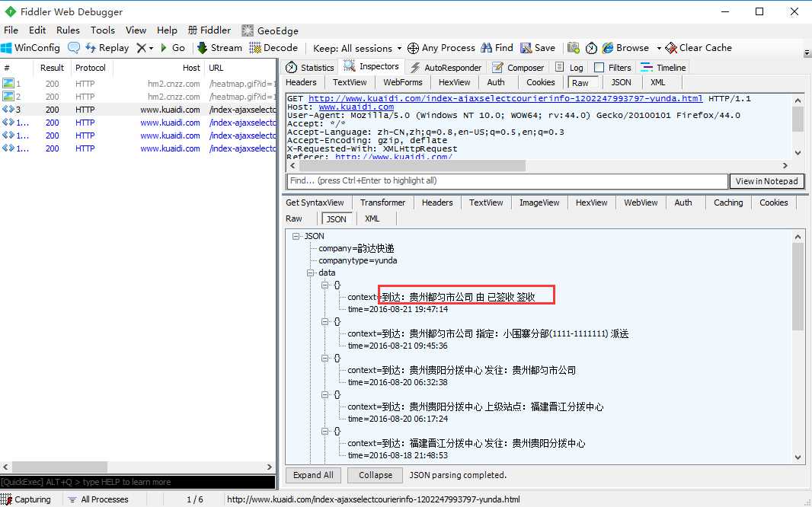Click the Collapse button
Screen dimensions: 812x507
coord(376,475)
